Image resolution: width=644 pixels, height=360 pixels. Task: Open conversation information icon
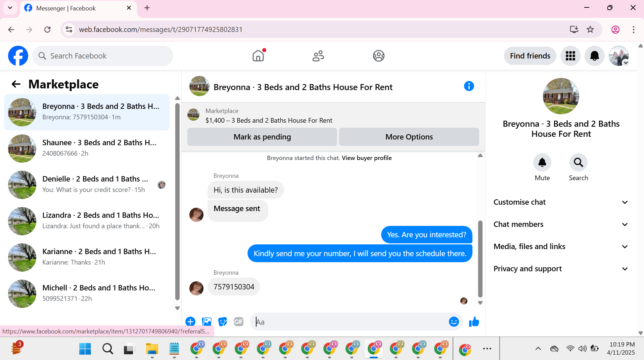pos(469,86)
